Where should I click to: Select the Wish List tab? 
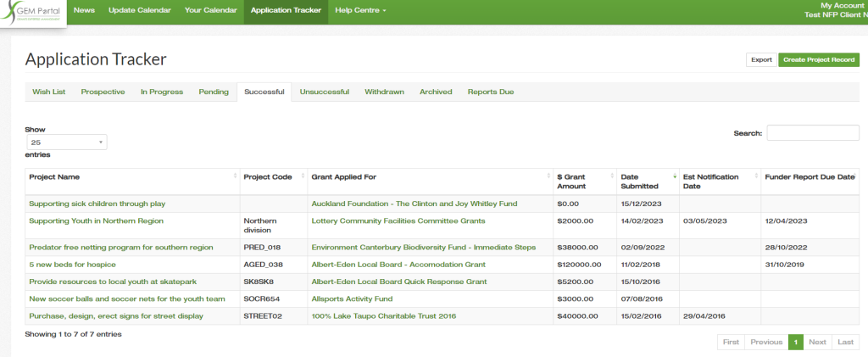coord(48,92)
